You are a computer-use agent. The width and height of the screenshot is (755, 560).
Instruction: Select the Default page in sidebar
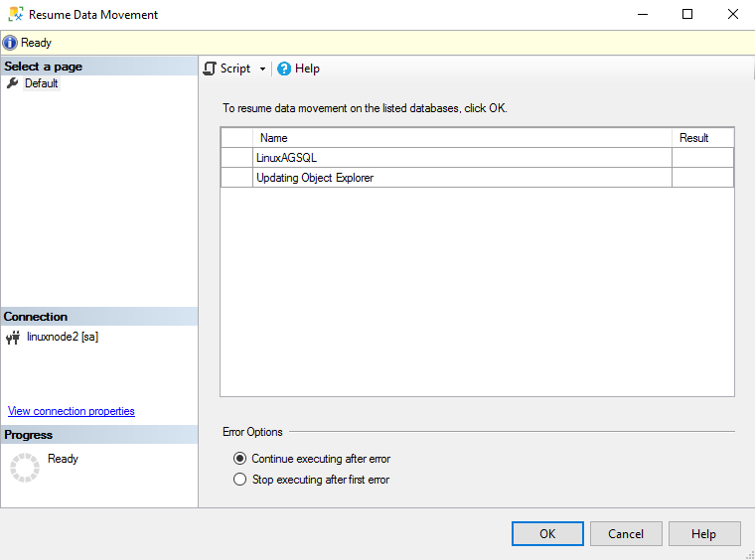point(42,83)
